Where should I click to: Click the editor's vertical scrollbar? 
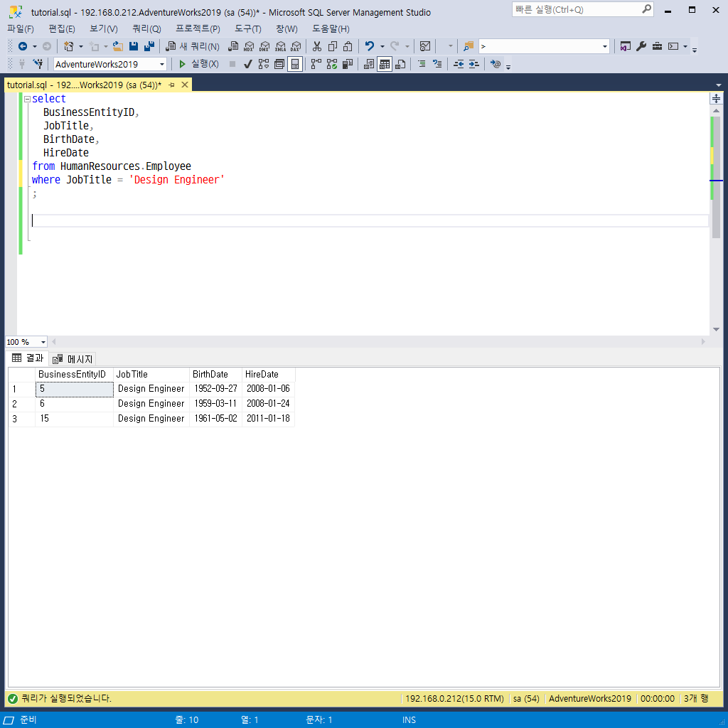716,213
